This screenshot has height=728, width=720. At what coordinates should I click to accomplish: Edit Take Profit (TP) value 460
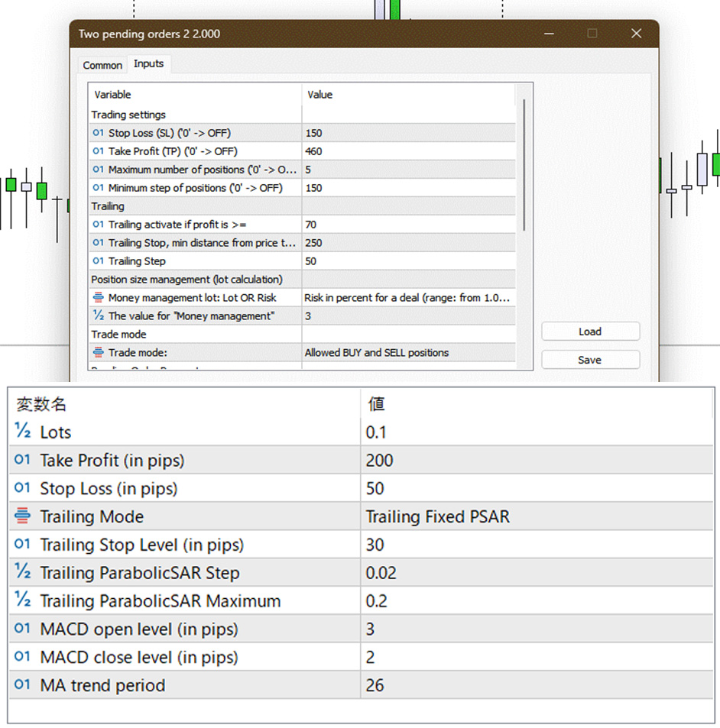[409, 151]
